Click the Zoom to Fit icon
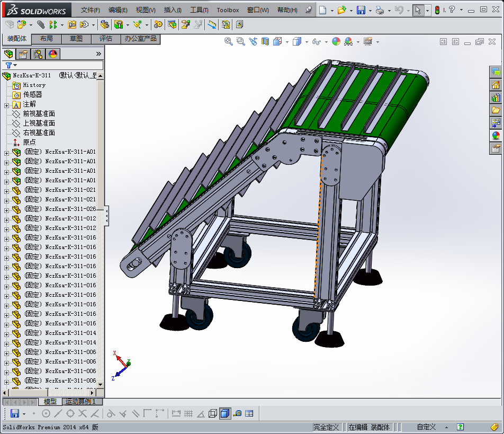This screenshot has width=504, height=434. click(228, 41)
